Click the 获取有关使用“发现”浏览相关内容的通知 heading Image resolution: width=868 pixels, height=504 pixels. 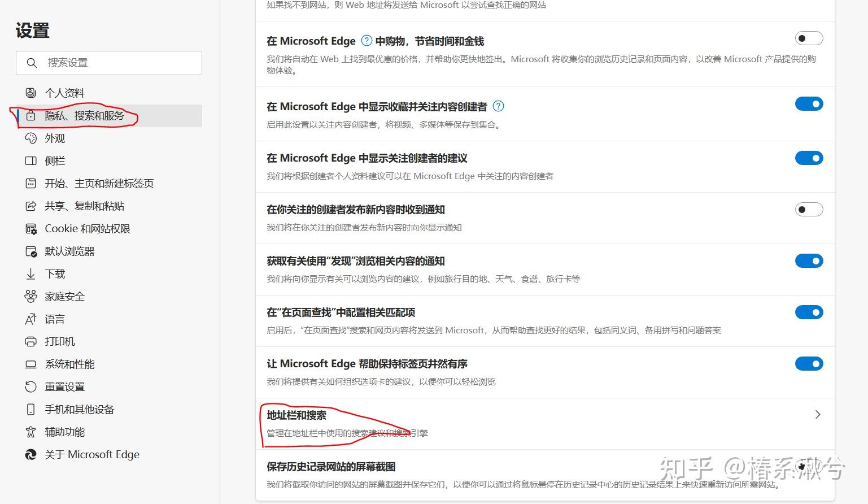[356, 261]
